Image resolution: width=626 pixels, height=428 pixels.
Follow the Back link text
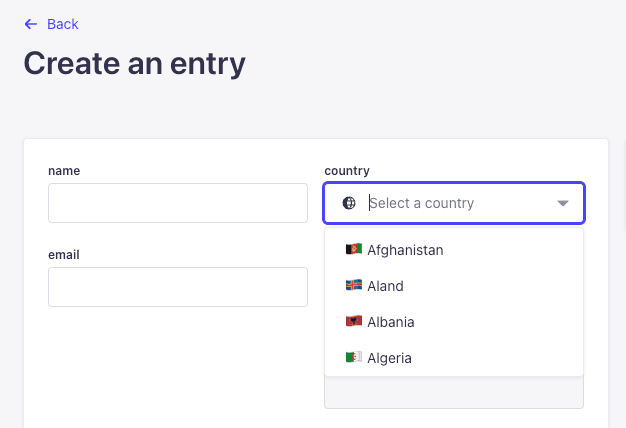[63, 24]
